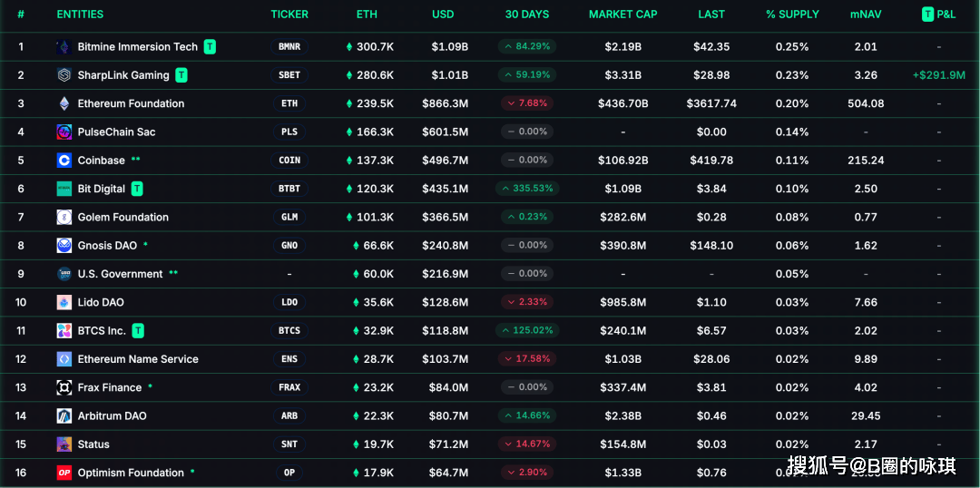This screenshot has height=488, width=980.
Task: Click the 335.53% change badge for Bit Digital
Action: [527, 189]
